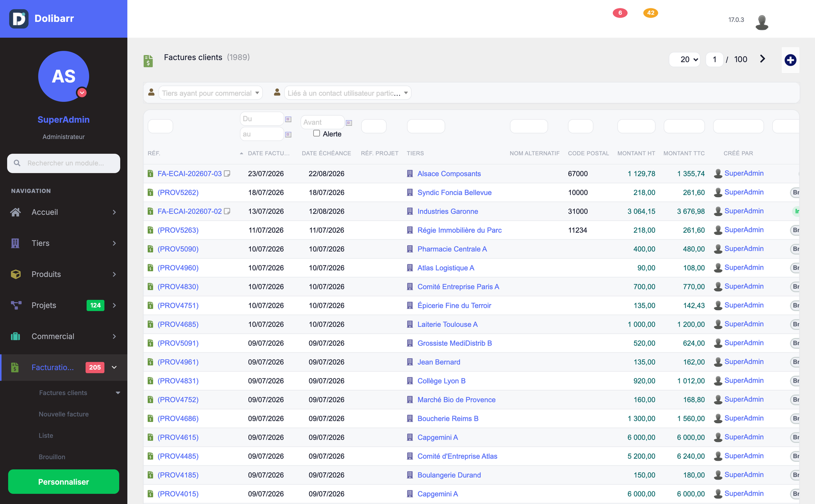The image size is (815, 504).
Task: Click the Projets network icon
Action: point(15,305)
